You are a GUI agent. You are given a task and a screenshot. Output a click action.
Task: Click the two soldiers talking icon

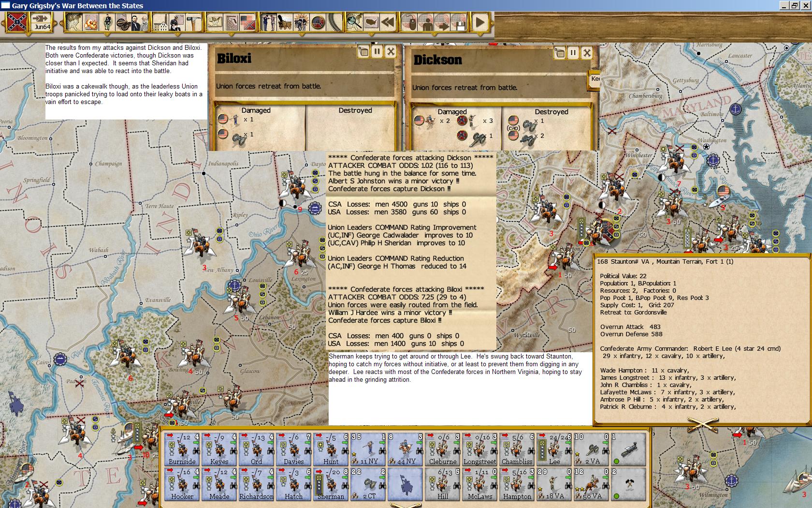[x=269, y=22]
